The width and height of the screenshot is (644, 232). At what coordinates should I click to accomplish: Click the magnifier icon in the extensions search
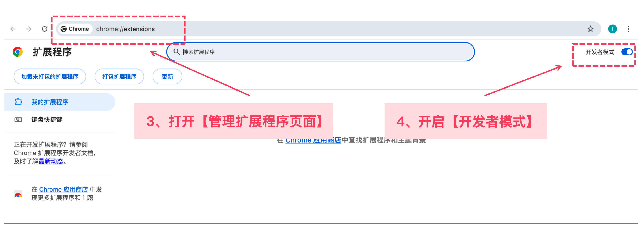pos(177,52)
